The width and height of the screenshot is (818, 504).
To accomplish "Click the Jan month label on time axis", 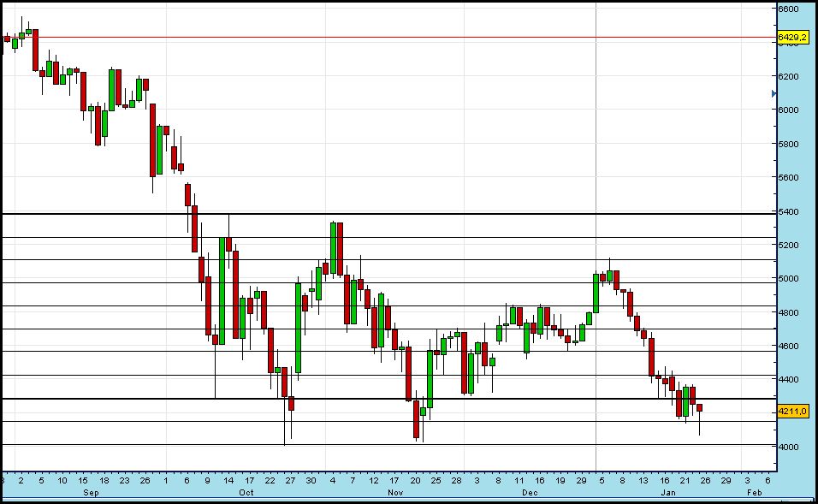I will point(668,493).
